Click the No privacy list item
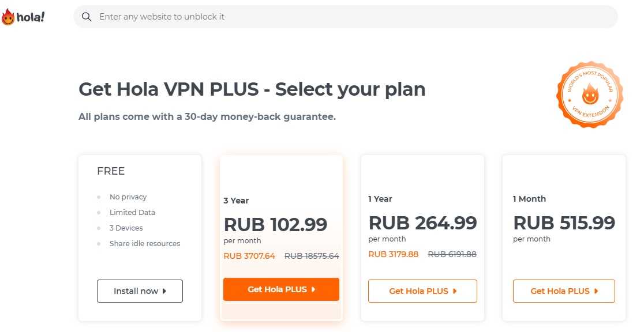This screenshot has width=644, height=332. click(128, 197)
